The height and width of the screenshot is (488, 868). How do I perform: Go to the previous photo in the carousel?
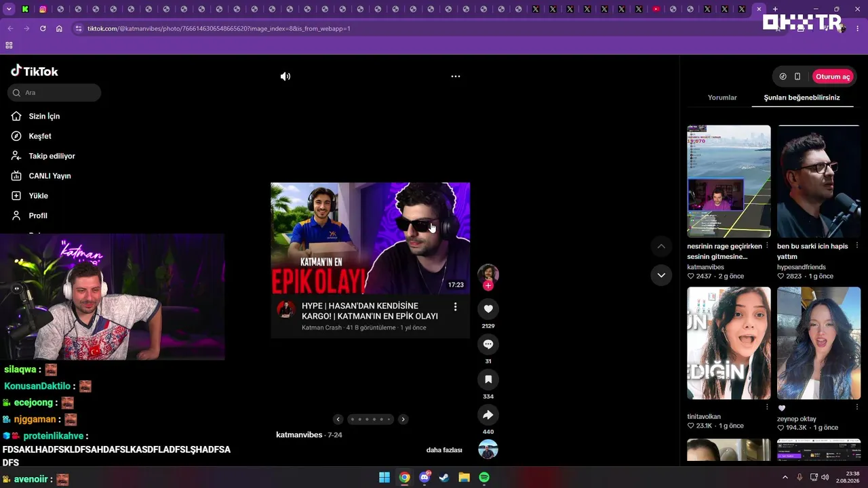338,420
